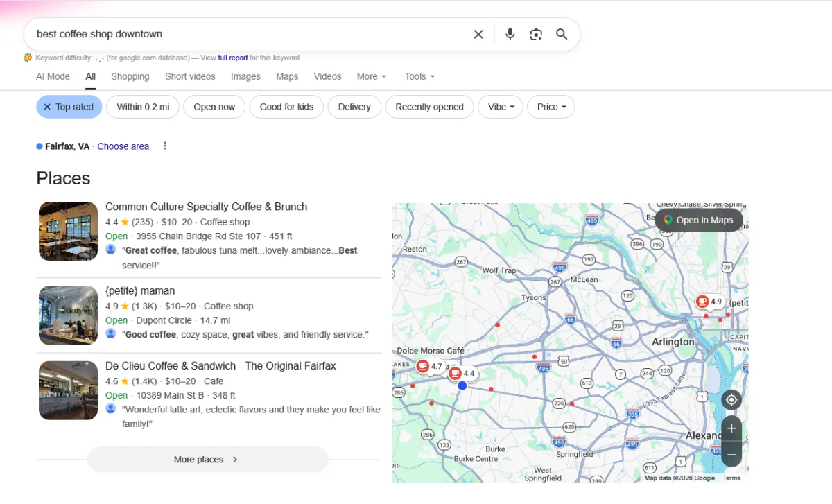832x504 pixels.
Task: Click reviewer avatar for Common Culture review
Action: 111,250
